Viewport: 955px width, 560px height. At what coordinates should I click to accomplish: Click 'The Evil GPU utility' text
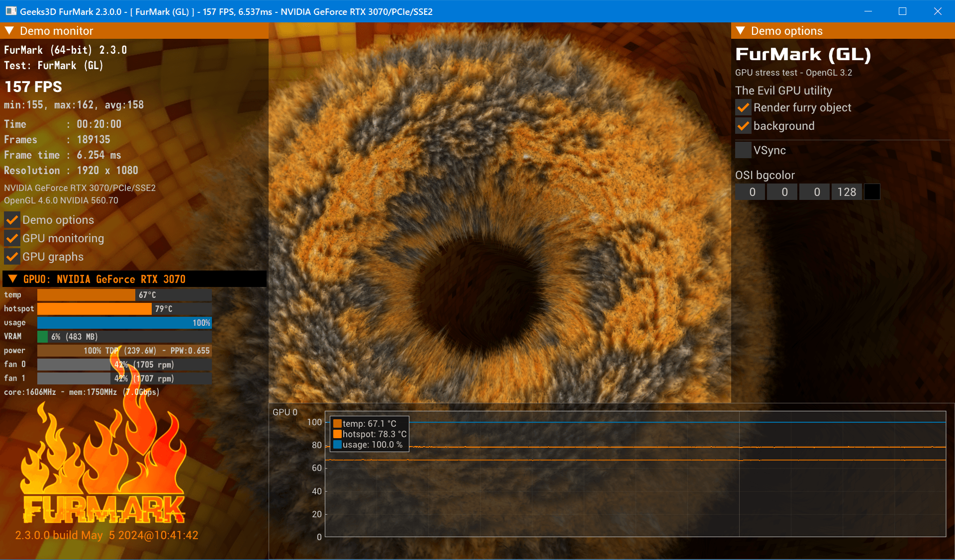click(x=783, y=91)
